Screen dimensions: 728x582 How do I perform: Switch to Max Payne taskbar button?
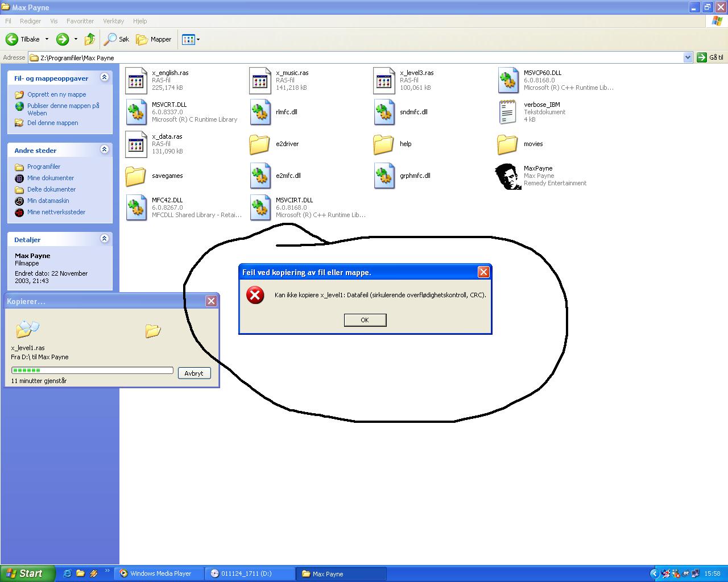click(x=341, y=573)
